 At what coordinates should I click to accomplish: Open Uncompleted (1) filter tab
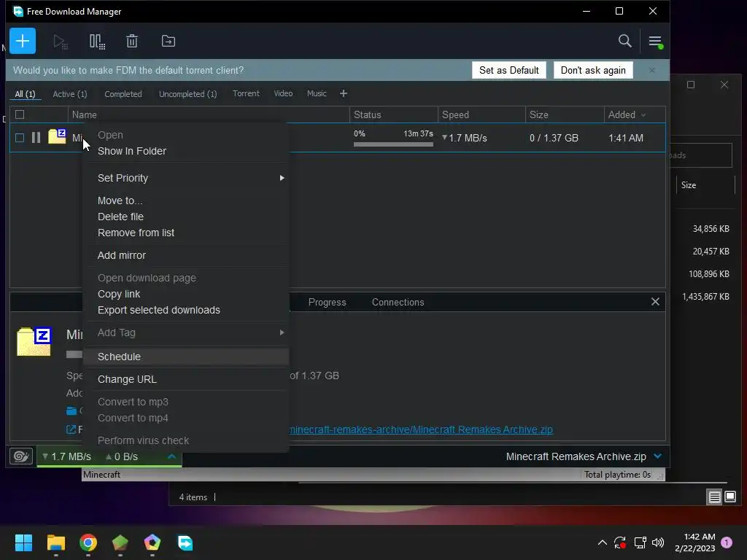pos(187,94)
